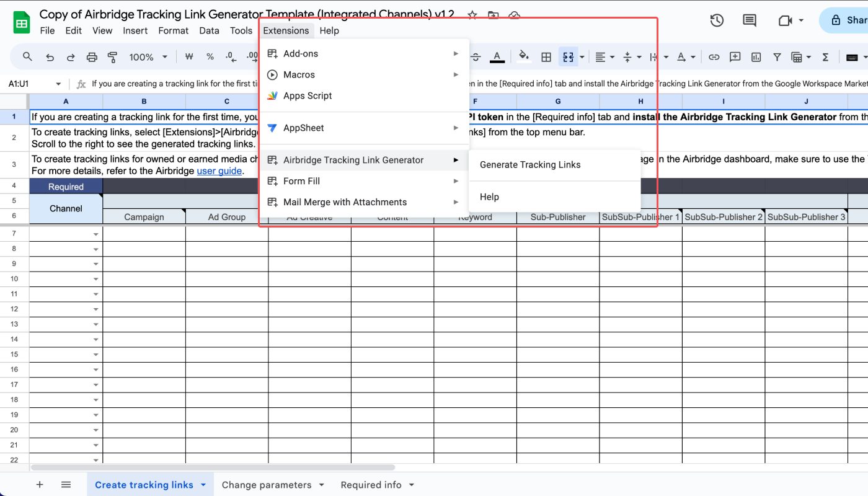
Task: Click the horizontal scrollbar
Action: pos(213,467)
